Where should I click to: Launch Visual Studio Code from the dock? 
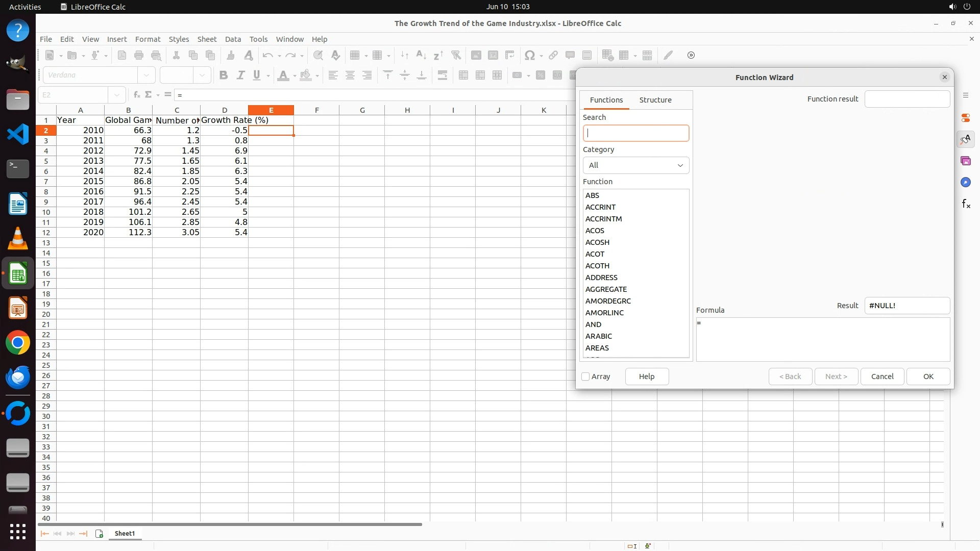click(18, 134)
